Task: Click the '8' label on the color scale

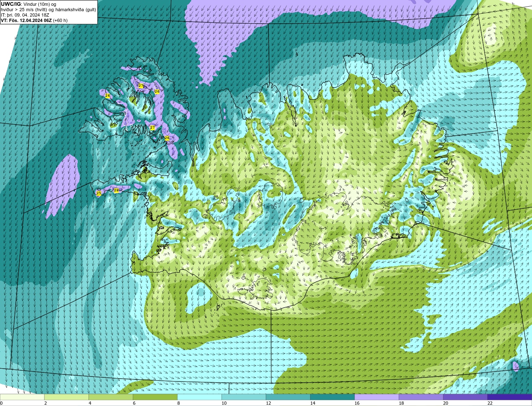Action: pyautogui.click(x=179, y=403)
